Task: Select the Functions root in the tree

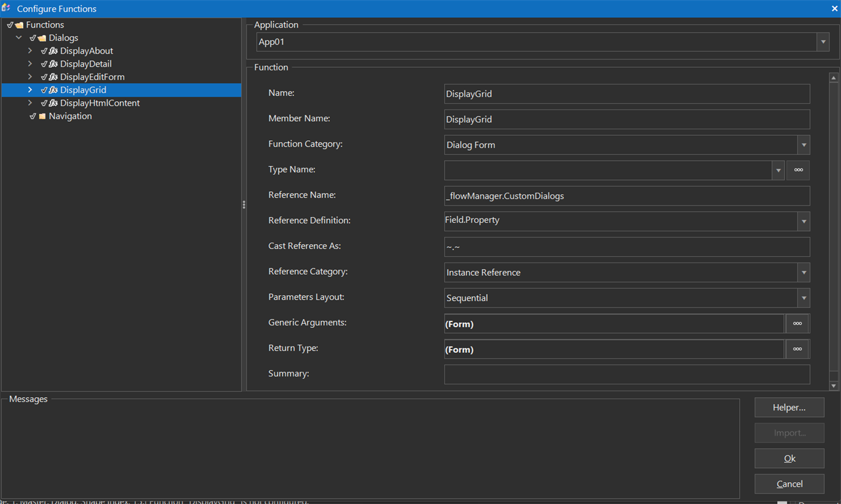Action: click(45, 25)
